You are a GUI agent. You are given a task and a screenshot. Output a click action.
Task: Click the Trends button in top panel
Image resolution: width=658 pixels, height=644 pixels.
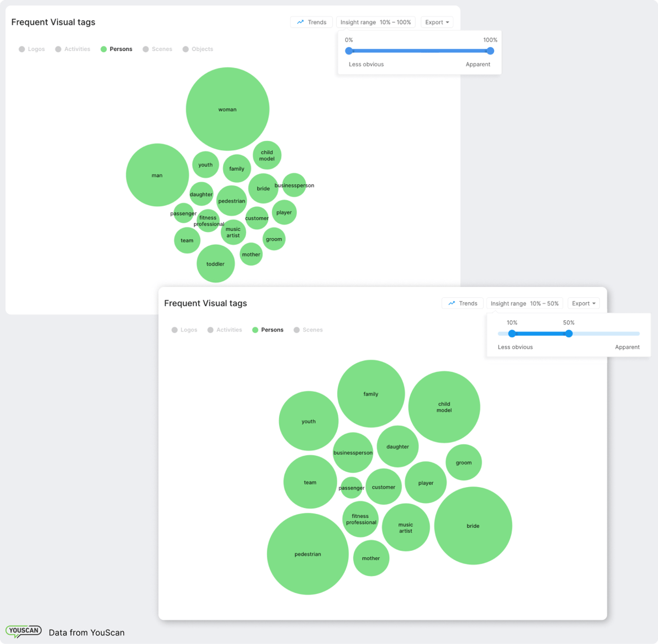pyautogui.click(x=312, y=22)
